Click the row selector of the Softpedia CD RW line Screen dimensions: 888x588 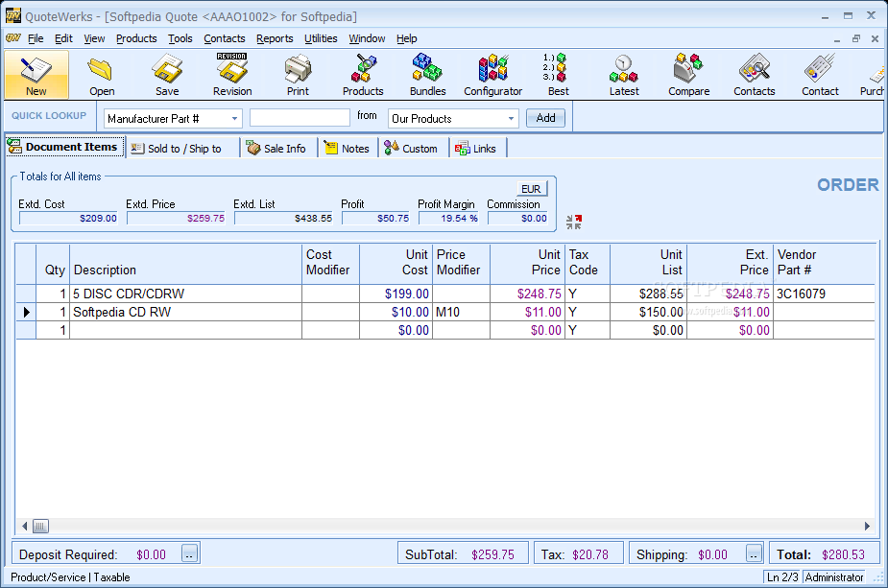[x=26, y=312]
